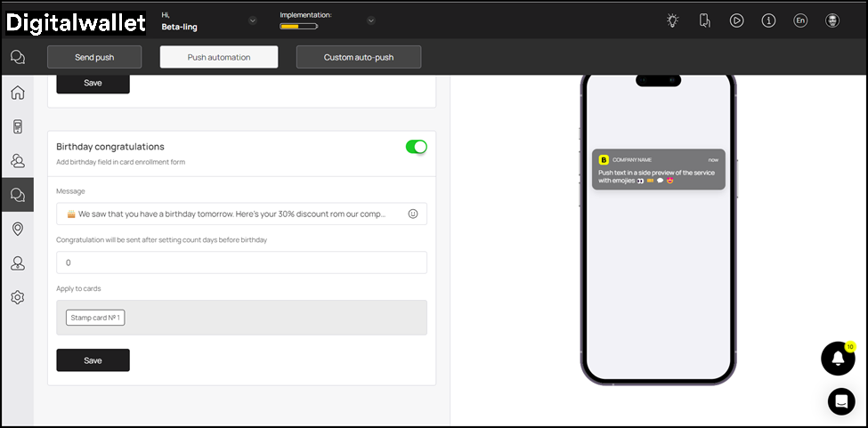This screenshot has height=428, width=868.
Task: Expand the Beta-ling account dropdown
Action: pos(253,20)
